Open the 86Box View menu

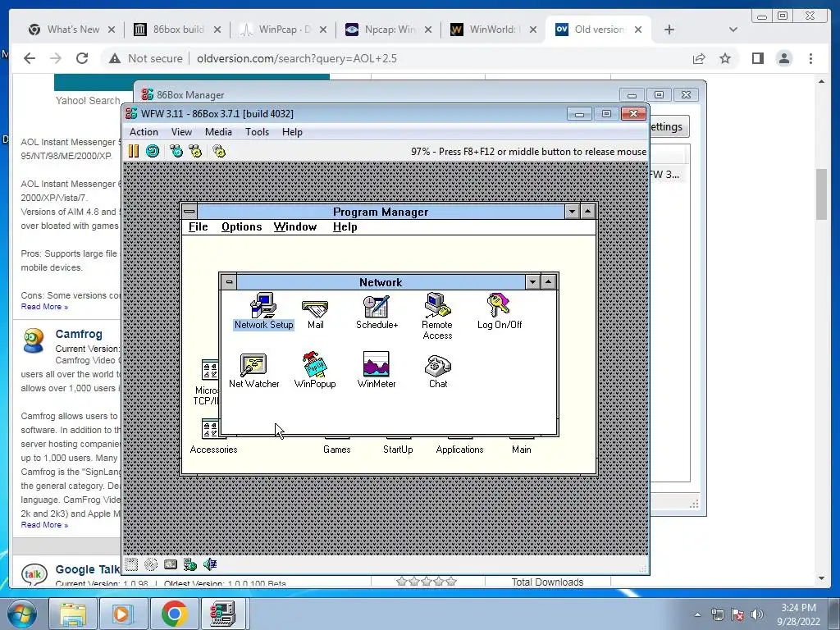click(181, 132)
